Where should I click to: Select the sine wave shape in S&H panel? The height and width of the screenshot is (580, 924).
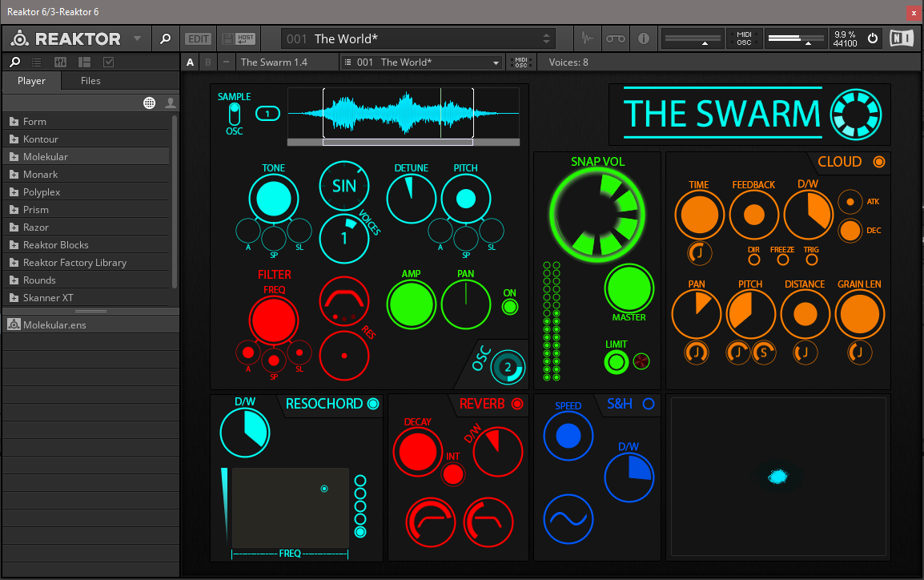coord(568,518)
